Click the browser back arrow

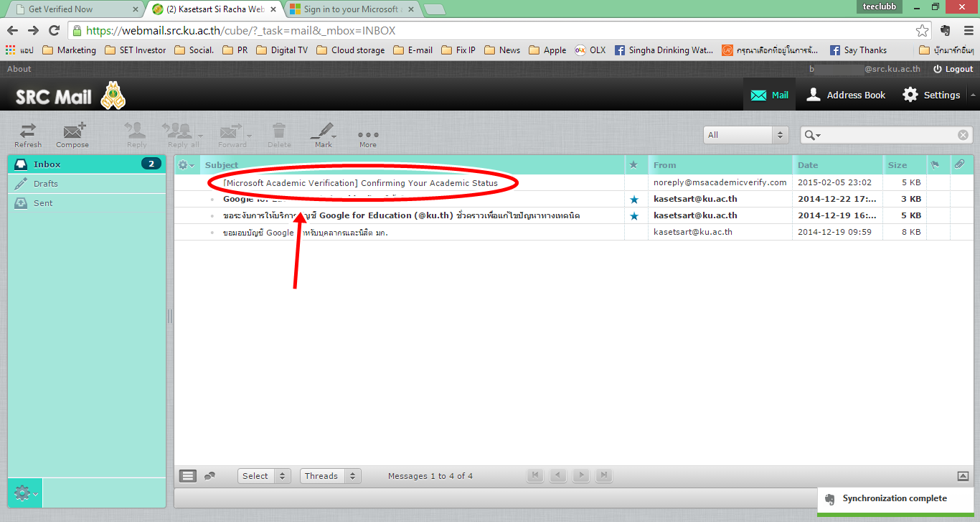12,31
